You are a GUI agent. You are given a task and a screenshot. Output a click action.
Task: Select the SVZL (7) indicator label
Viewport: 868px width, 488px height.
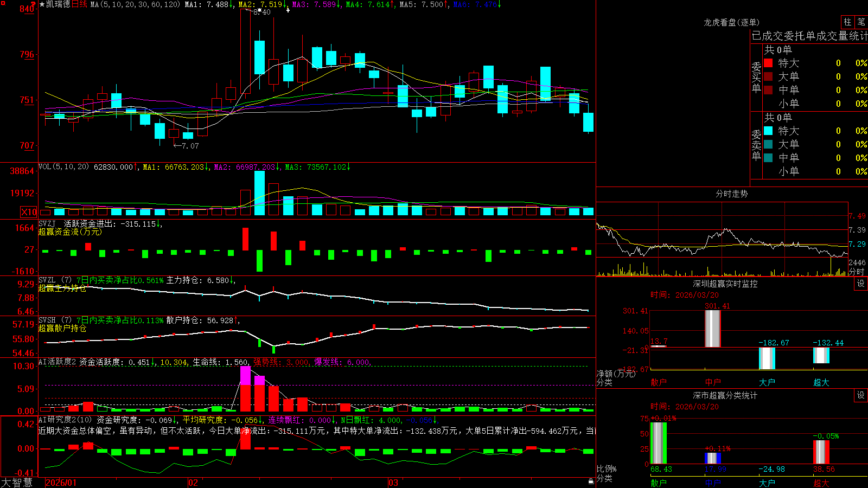pos(55,280)
